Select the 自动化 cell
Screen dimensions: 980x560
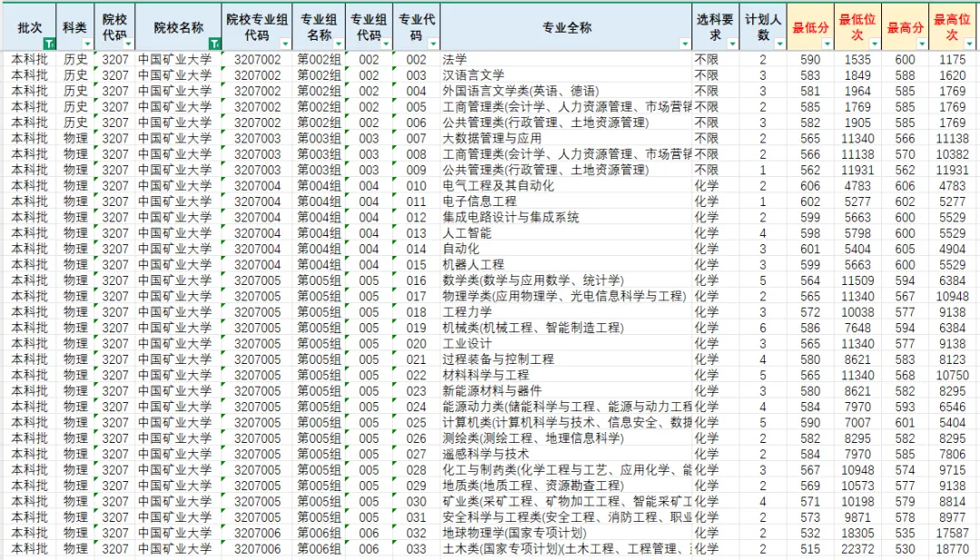[x=566, y=249]
